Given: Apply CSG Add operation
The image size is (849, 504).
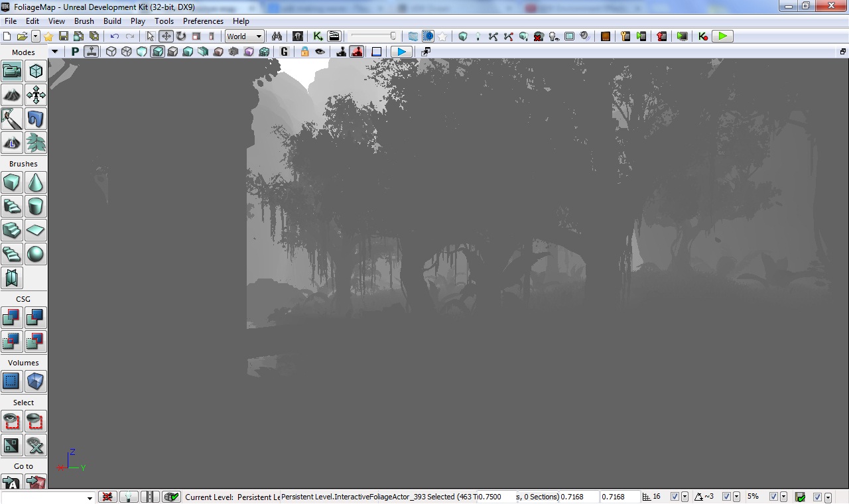Looking at the screenshot, I should [x=12, y=318].
